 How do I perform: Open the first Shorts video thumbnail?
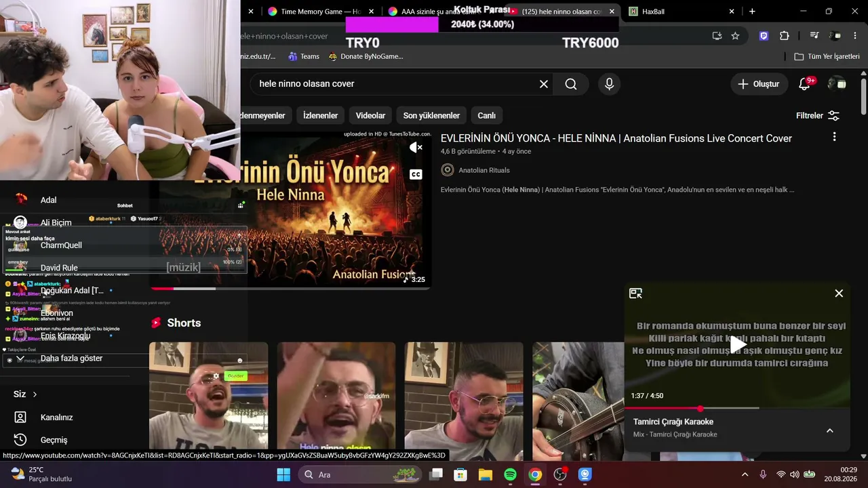tap(209, 401)
